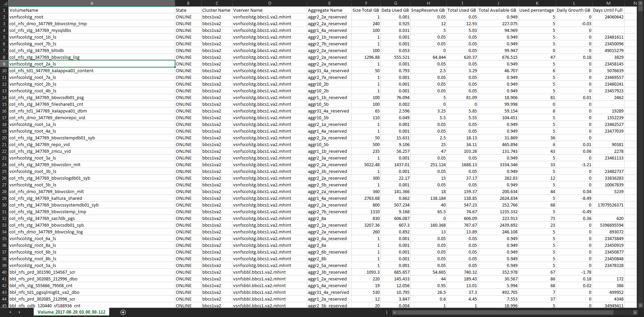Click the Data Used GB header cell
The width and height of the screenshot is (644, 317).
click(395, 10)
